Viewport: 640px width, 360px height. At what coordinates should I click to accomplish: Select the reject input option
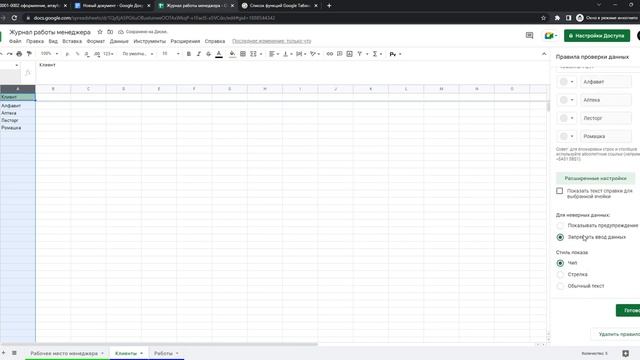click(x=560, y=237)
